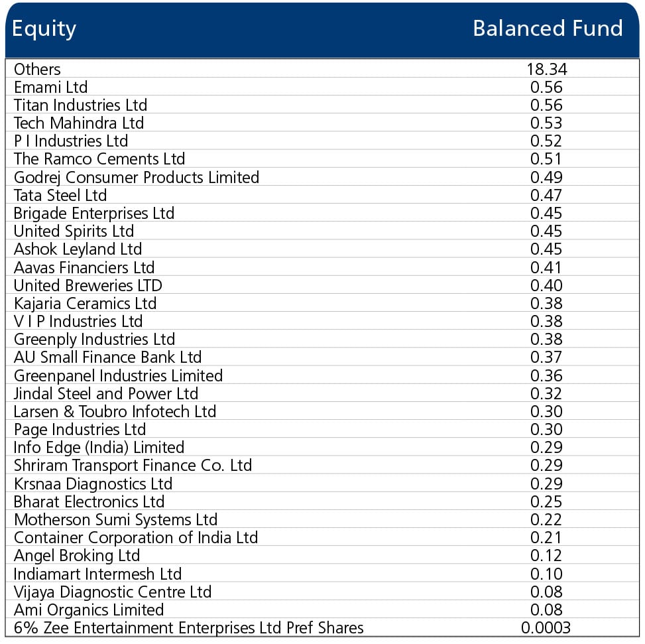This screenshot has height=644, width=645.
Task: Select Ashok Leyland Ltd holding
Action: tap(78, 249)
